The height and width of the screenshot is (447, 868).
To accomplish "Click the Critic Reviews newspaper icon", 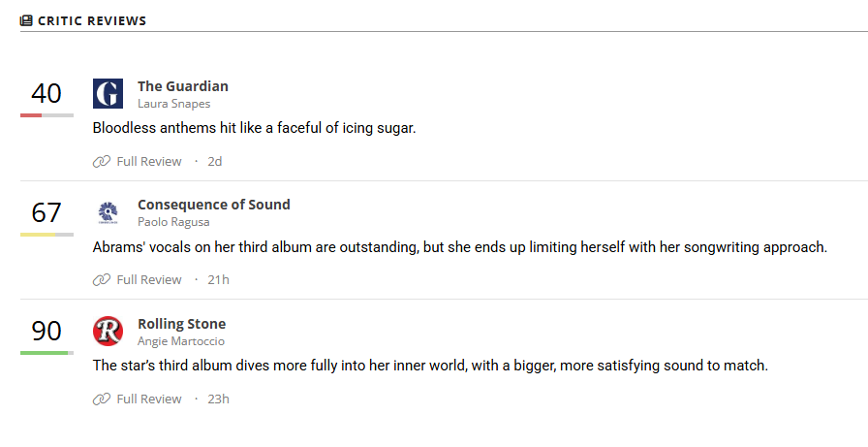I will coord(26,21).
